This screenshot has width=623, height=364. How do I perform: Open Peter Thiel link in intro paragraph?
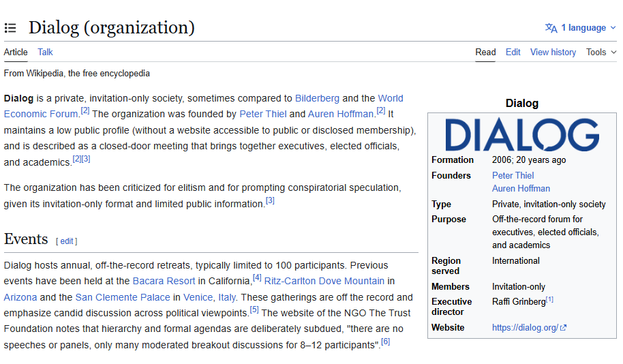(263, 114)
